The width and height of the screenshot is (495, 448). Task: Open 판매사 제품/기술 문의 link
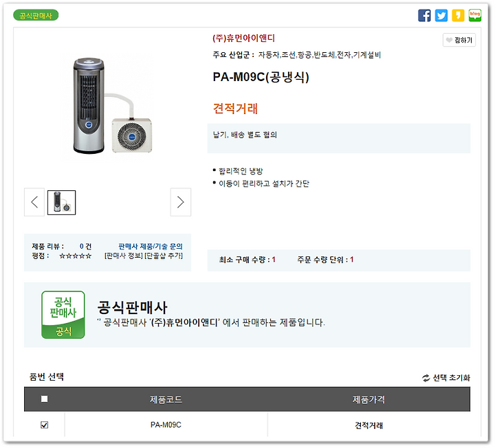pyautogui.click(x=151, y=247)
